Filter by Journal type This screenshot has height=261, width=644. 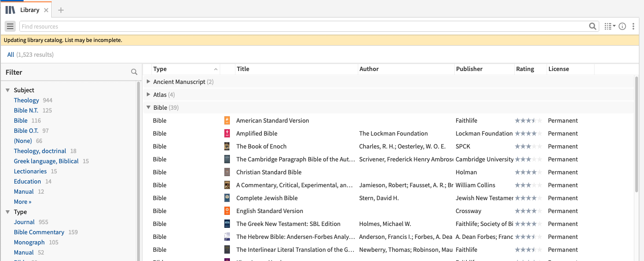click(x=24, y=222)
